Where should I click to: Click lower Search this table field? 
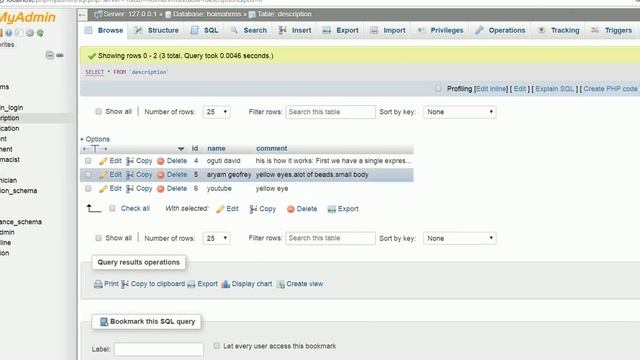point(330,238)
